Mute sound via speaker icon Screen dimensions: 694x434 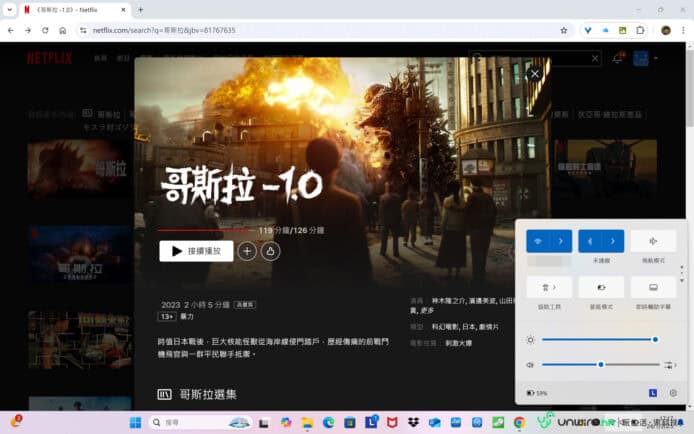[x=530, y=365]
